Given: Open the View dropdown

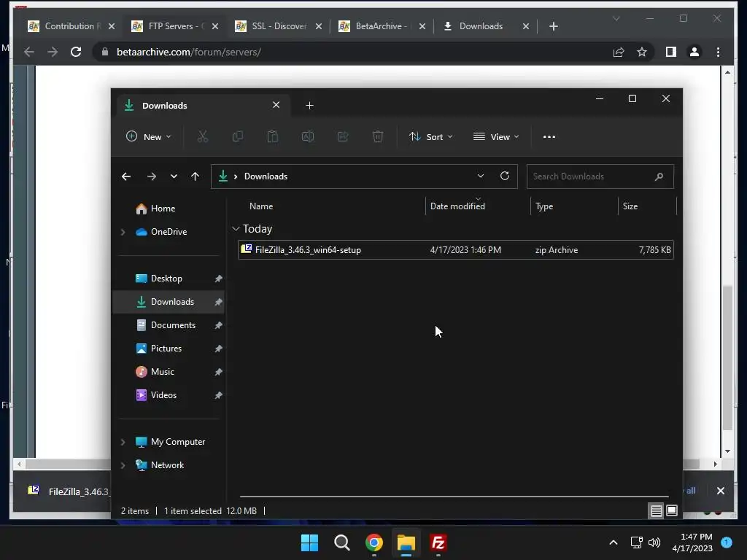Looking at the screenshot, I should pyautogui.click(x=496, y=137).
